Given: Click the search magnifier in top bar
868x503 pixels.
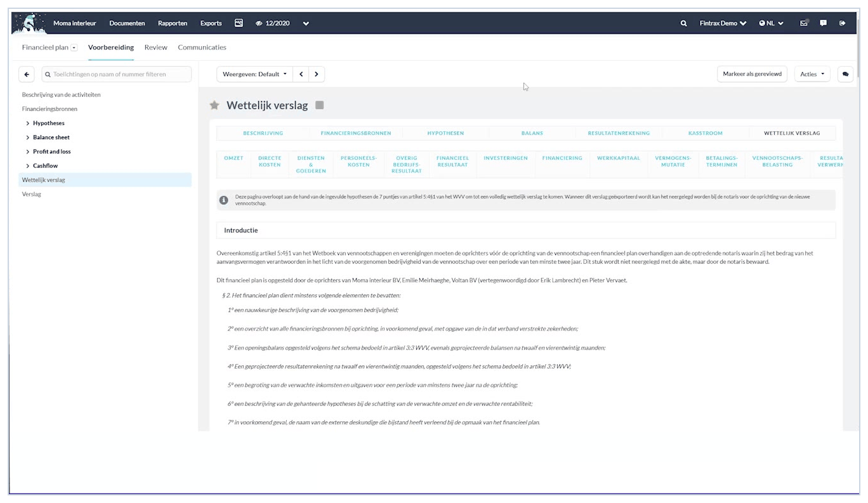Looking at the screenshot, I should point(683,23).
